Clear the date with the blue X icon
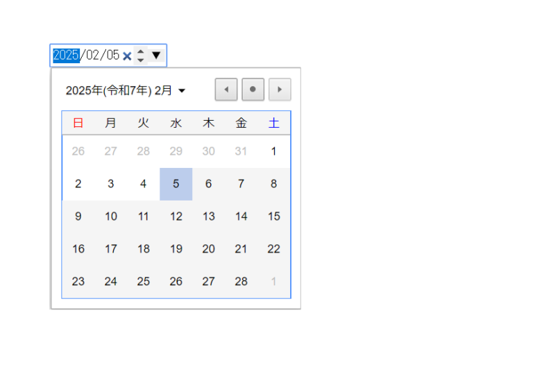The height and width of the screenshot is (392, 533). tap(127, 56)
